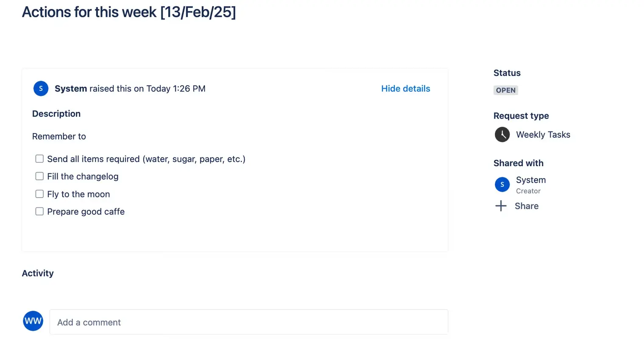
Task: Click the WW user avatar by comment box
Action: [33, 321]
